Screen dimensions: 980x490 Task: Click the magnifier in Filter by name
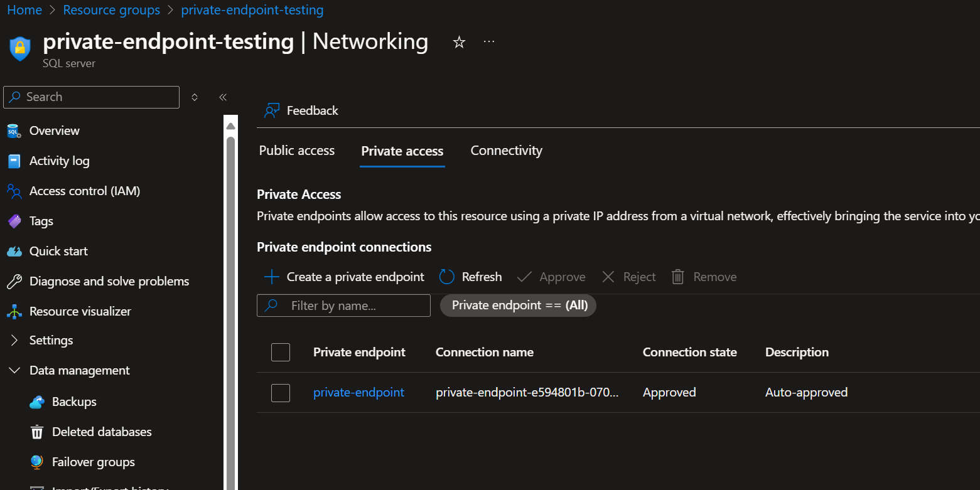click(x=271, y=306)
